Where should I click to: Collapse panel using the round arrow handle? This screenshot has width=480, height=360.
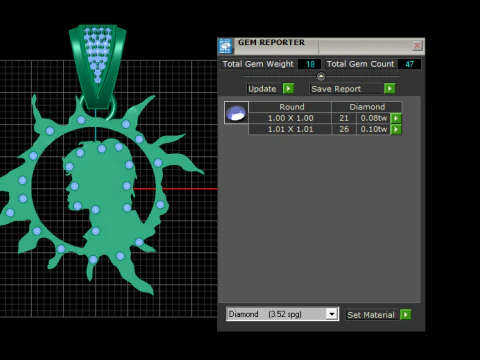coord(321,77)
